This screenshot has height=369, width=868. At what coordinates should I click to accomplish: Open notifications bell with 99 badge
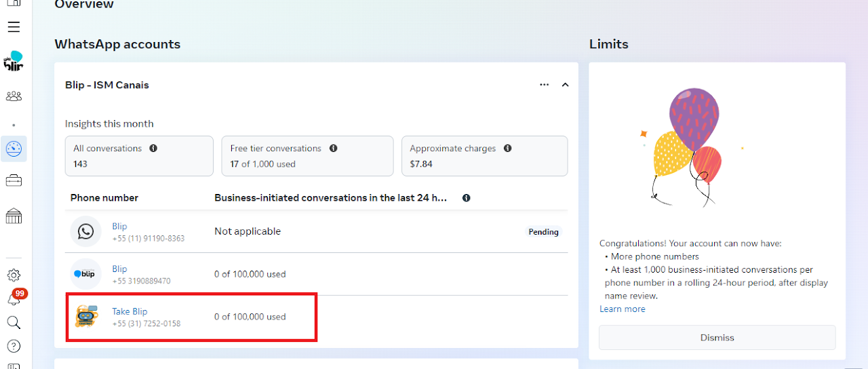pyautogui.click(x=14, y=298)
